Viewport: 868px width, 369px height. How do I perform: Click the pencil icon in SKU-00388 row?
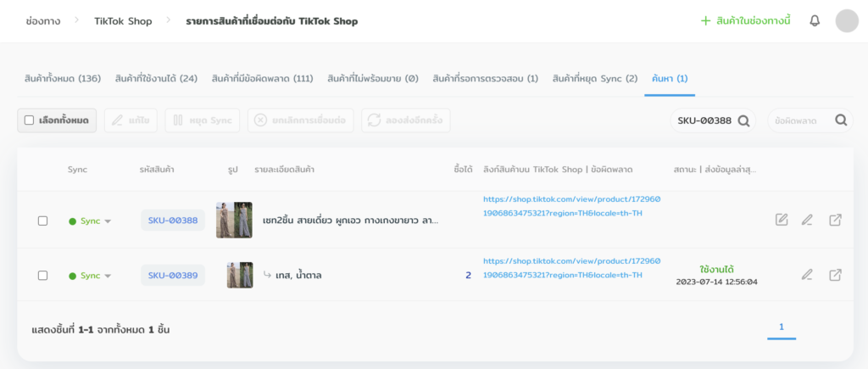[807, 221]
